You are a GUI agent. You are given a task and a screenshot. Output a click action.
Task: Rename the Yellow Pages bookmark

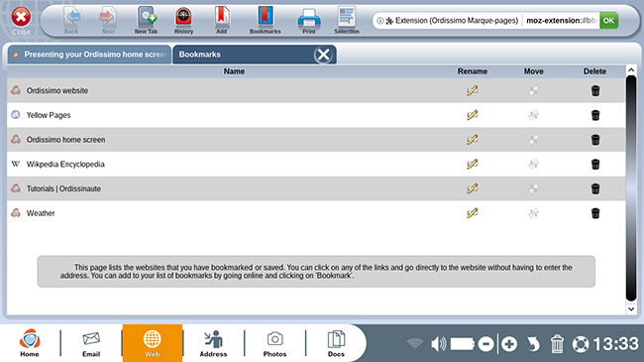[473, 115]
